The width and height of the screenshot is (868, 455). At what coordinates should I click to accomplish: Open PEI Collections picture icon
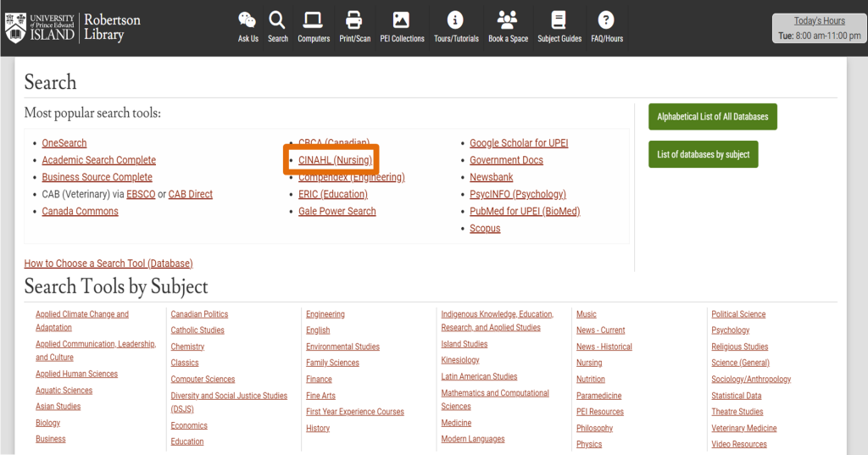[x=402, y=20]
